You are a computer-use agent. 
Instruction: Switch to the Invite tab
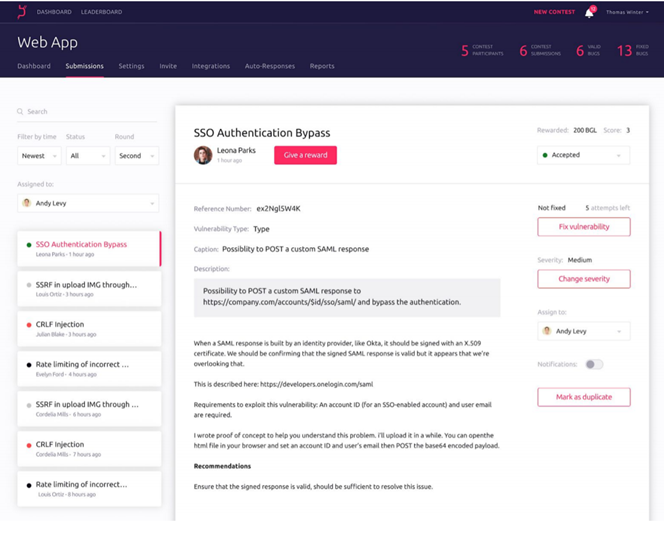[x=168, y=66]
